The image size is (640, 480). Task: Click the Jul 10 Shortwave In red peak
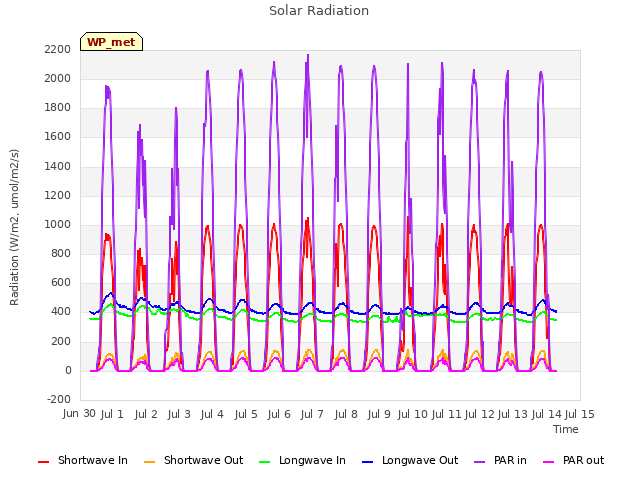pyautogui.click(x=407, y=218)
